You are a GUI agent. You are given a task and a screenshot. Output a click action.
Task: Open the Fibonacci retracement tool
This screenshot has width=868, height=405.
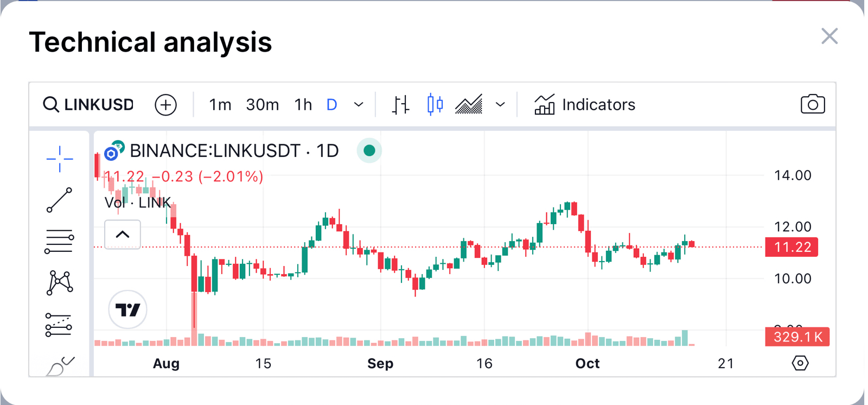point(59,242)
